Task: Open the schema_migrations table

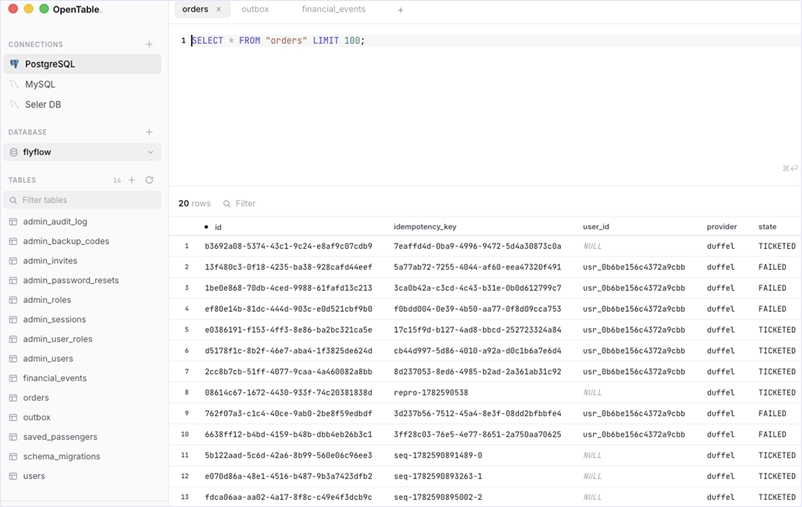Action: coord(61,456)
